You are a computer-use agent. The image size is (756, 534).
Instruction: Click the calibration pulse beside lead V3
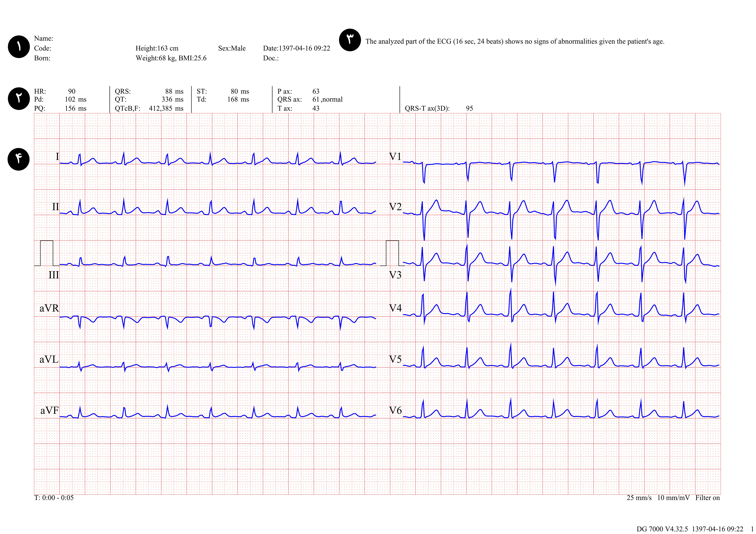click(392, 253)
